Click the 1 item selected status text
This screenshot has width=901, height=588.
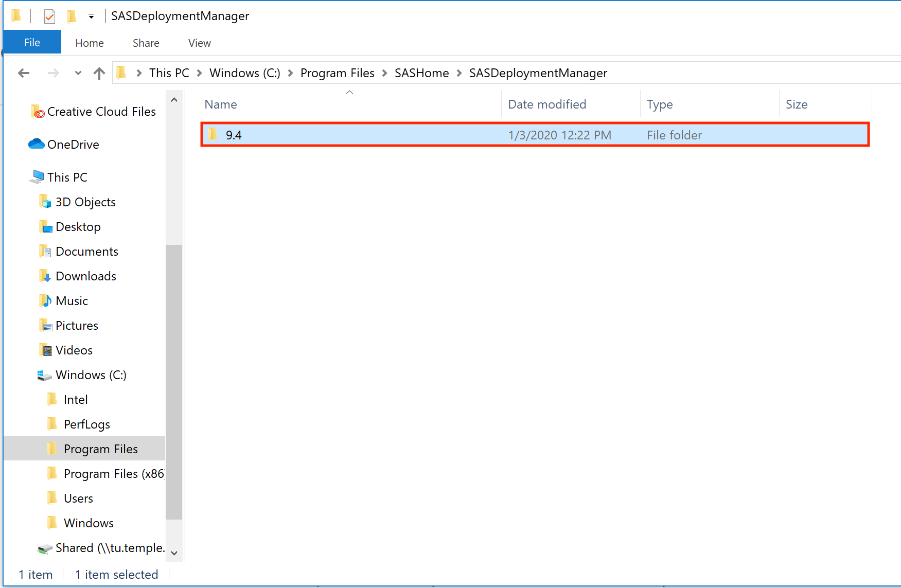pyautogui.click(x=116, y=575)
